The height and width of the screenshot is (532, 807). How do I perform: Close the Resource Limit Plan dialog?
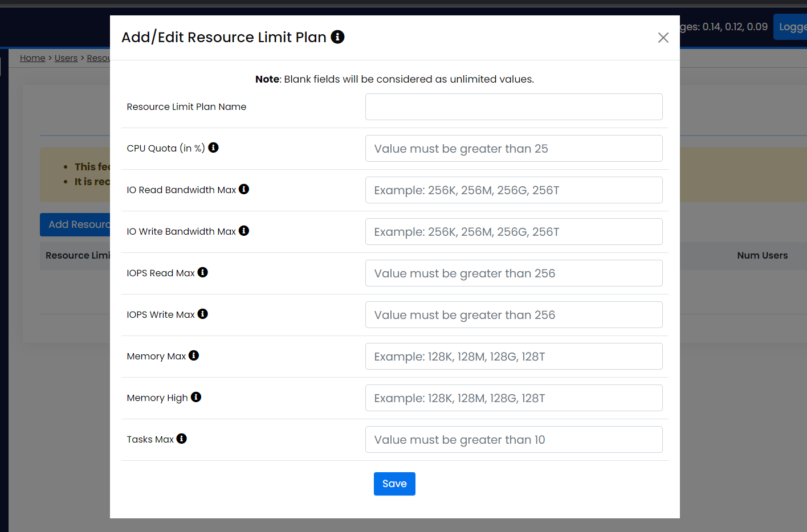[x=663, y=38]
